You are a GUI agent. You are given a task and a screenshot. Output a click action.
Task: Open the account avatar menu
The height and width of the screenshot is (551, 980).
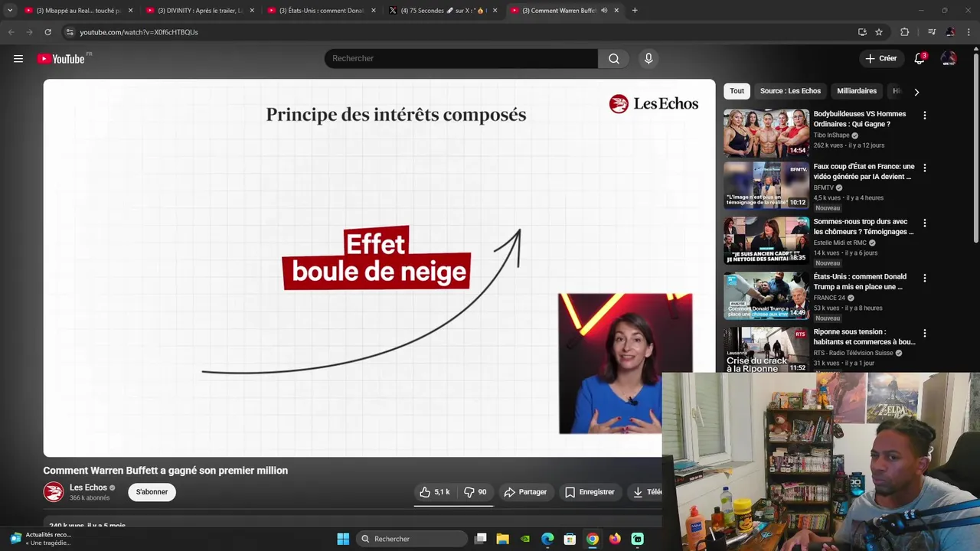[x=949, y=58]
